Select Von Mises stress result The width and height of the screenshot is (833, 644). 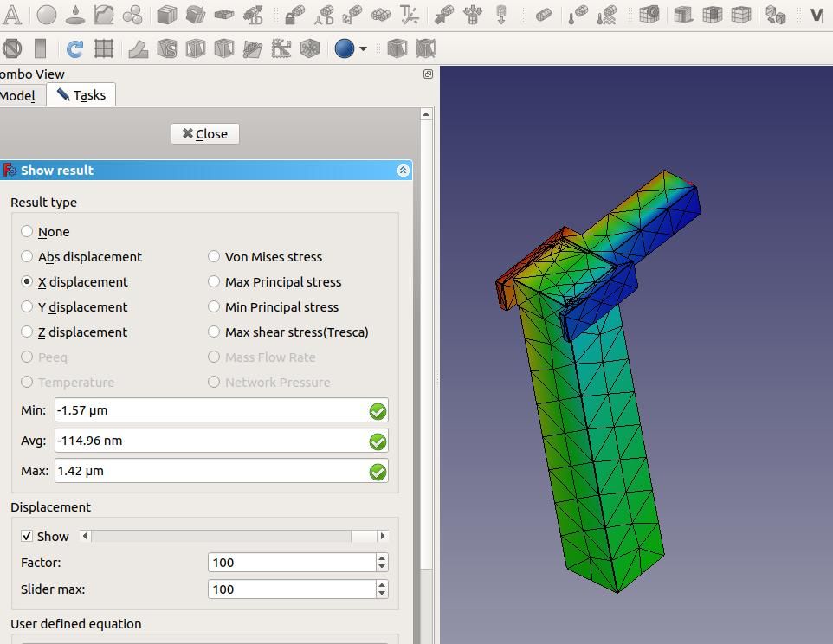[265, 256]
